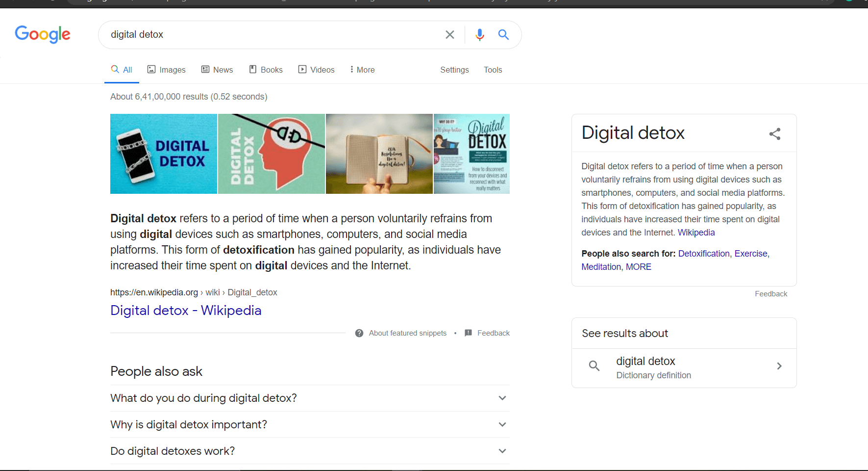Clear the search box with X icon
Screen dimensions: 868x471
(449, 34)
